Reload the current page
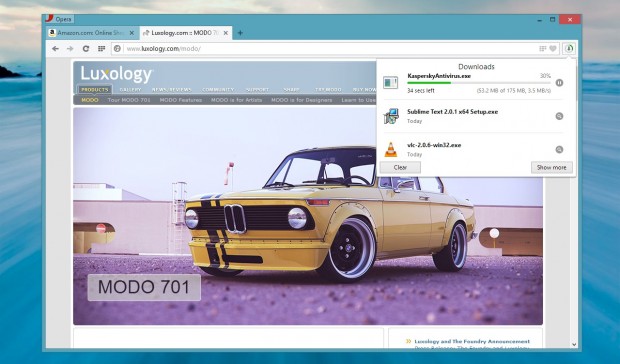The height and width of the screenshot is (364, 620). click(x=86, y=49)
